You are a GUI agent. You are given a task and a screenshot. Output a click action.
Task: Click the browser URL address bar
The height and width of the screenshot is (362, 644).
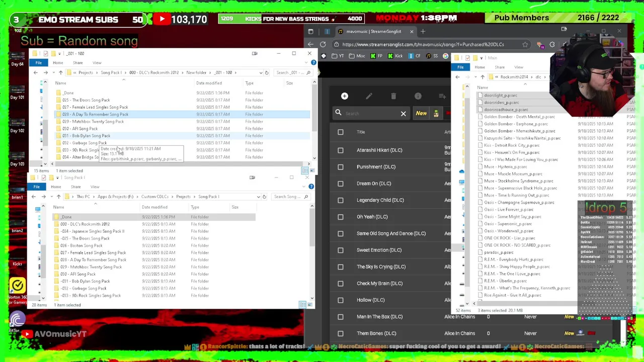click(430, 44)
